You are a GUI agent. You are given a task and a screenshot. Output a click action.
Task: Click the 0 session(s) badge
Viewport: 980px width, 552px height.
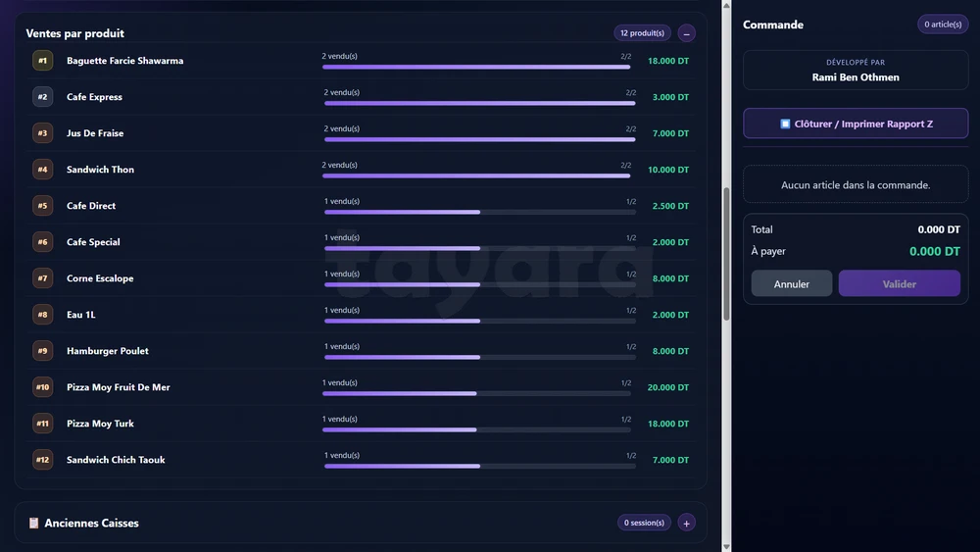644,523
